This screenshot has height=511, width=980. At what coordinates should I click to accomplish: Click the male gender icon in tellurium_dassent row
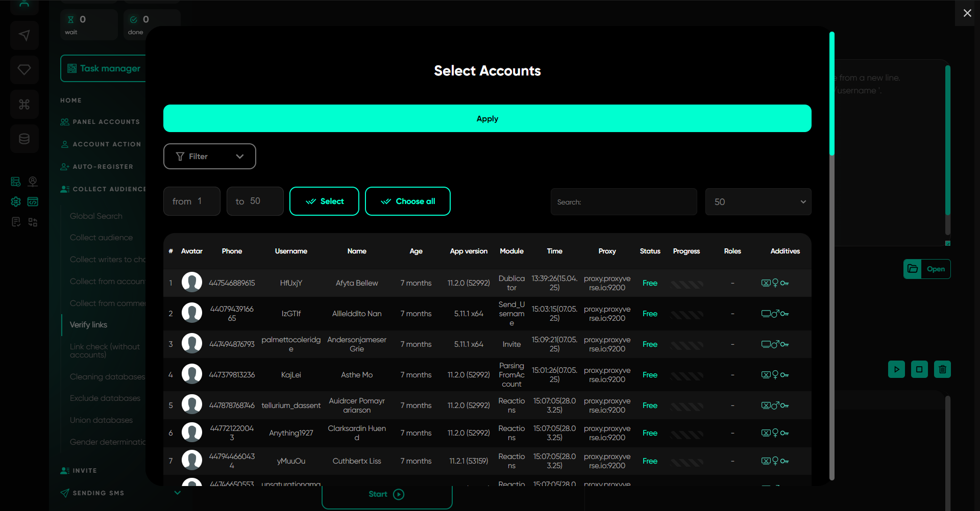coord(775,405)
